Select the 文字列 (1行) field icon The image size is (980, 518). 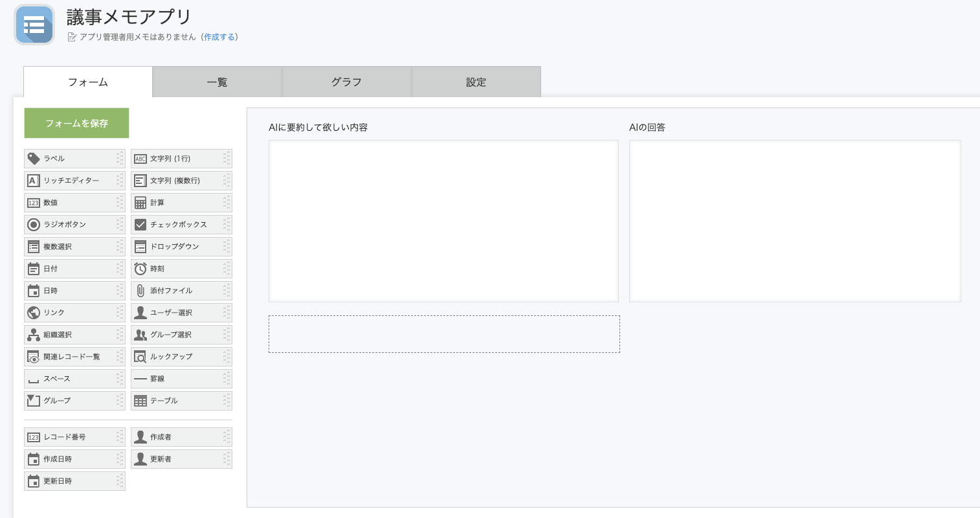(140, 159)
